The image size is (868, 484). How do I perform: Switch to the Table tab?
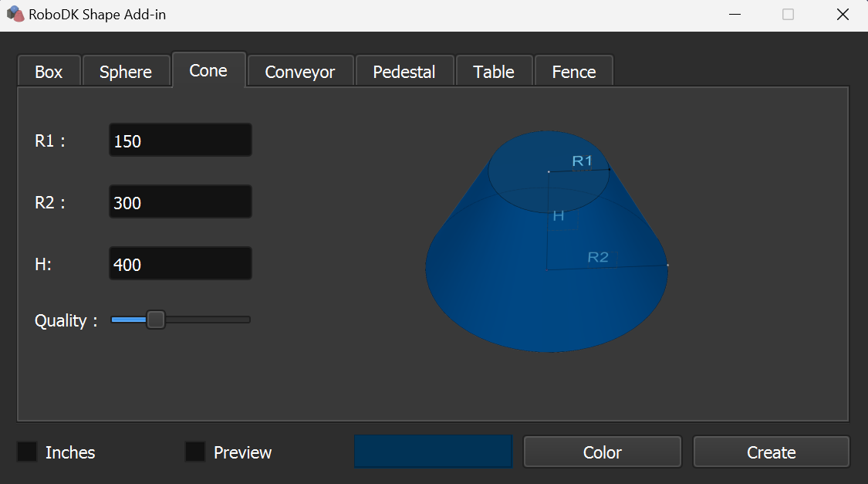tap(494, 72)
